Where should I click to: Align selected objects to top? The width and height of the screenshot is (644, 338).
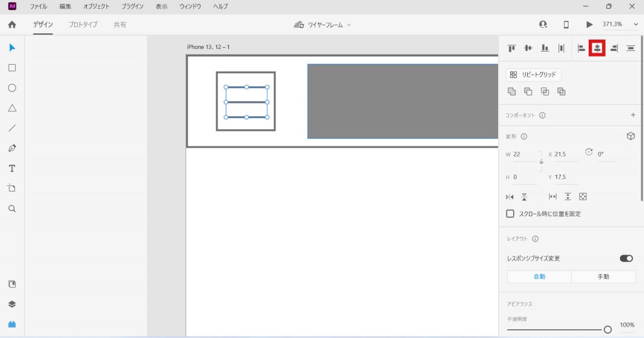click(x=511, y=48)
